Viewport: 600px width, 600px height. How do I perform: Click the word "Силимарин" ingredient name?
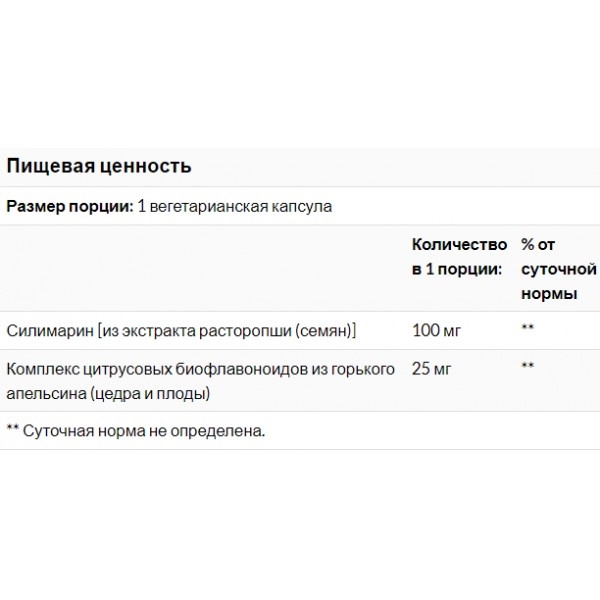(x=44, y=330)
